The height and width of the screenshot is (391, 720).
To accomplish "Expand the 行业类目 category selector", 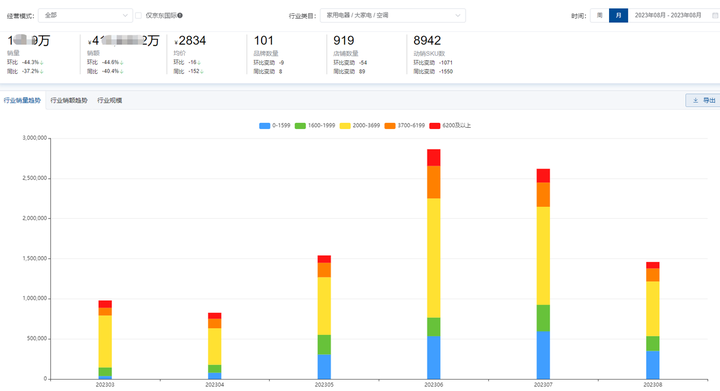I will coord(393,16).
